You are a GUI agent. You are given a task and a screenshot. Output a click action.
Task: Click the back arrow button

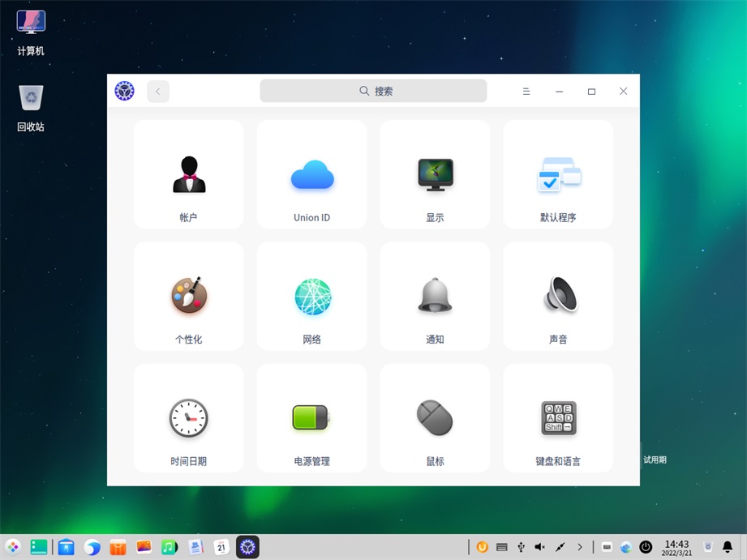click(158, 92)
